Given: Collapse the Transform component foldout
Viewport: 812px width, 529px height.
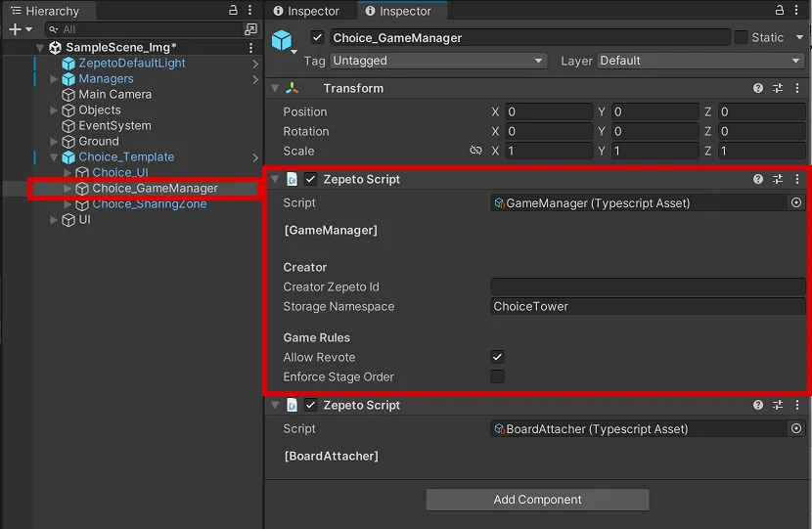Looking at the screenshot, I should (275, 88).
